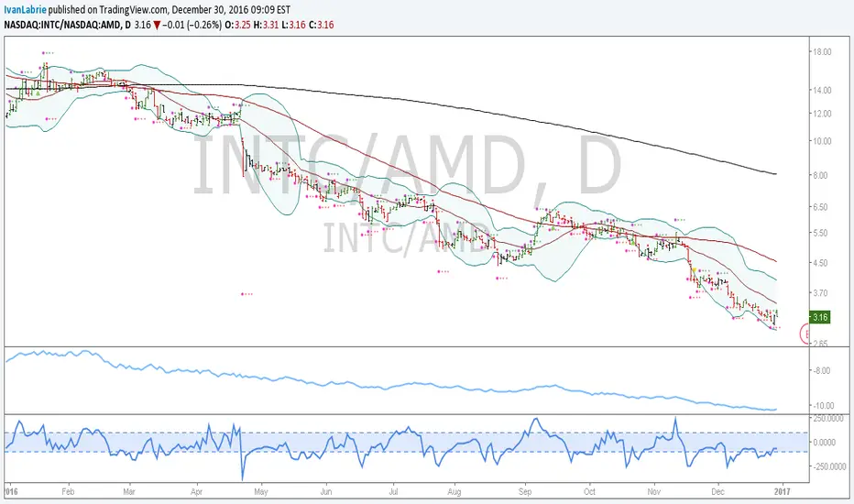The image size is (854, 504).
Task: Click the 4.50 price axis label
Action: (821, 263)
